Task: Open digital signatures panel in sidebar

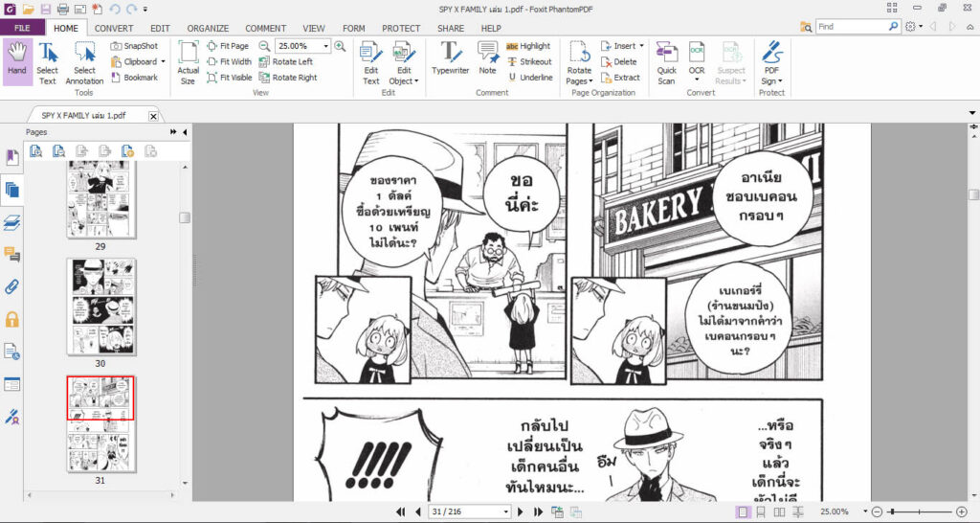Action: pos(11,417)
